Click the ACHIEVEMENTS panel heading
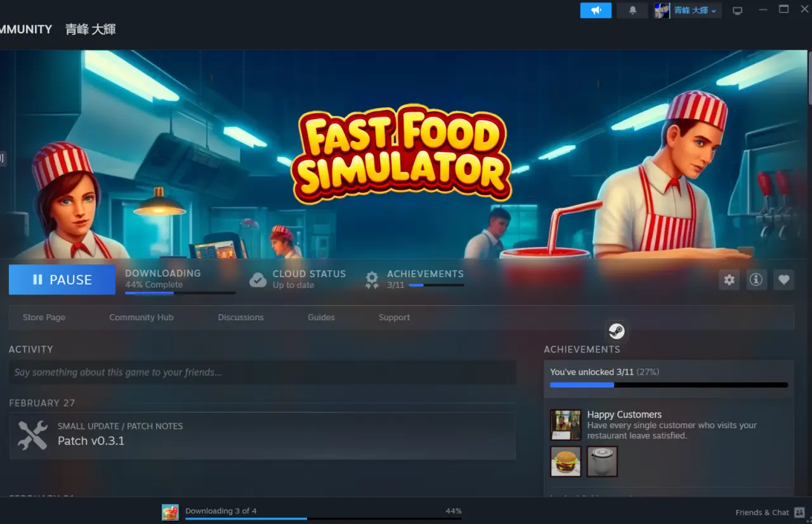Image resolution: width=812 pixels, height=524 pixels. (582, 350)
